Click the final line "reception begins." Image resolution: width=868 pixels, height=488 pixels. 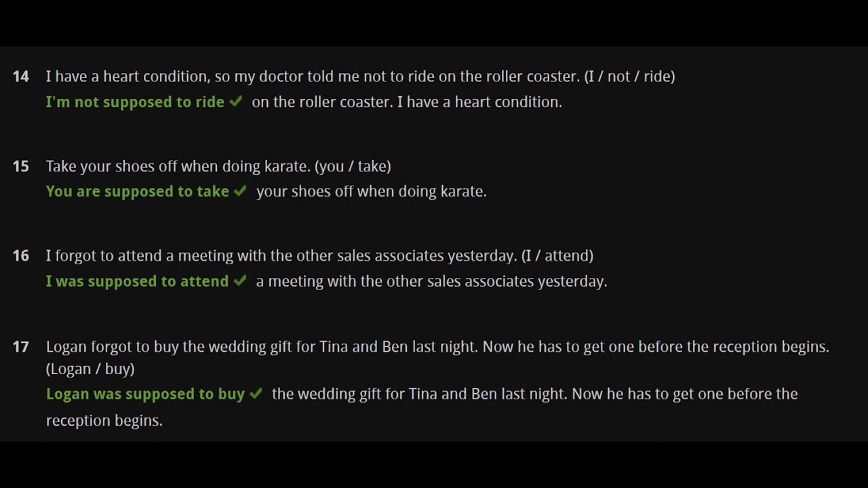click(x=104, y=420)
